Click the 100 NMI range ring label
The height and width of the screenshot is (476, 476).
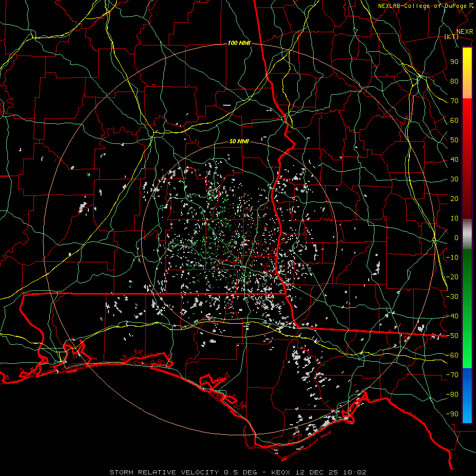click(239, 43)
